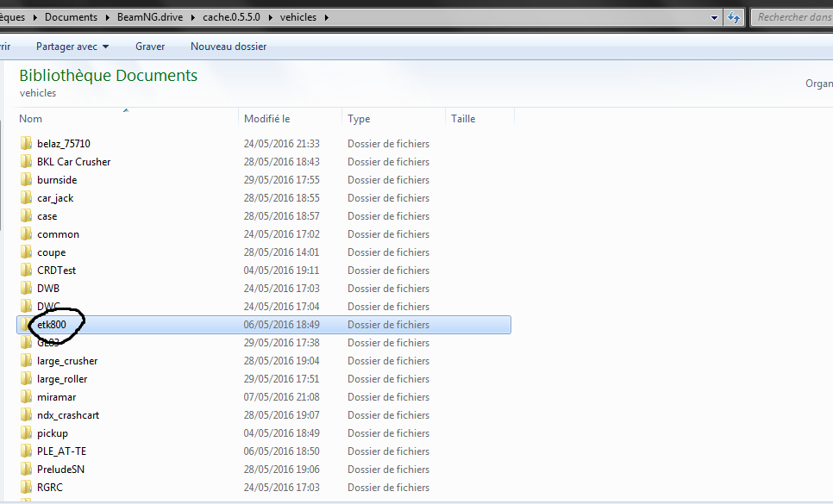Click the ndx_crashcart folder icon

[26, 415]
